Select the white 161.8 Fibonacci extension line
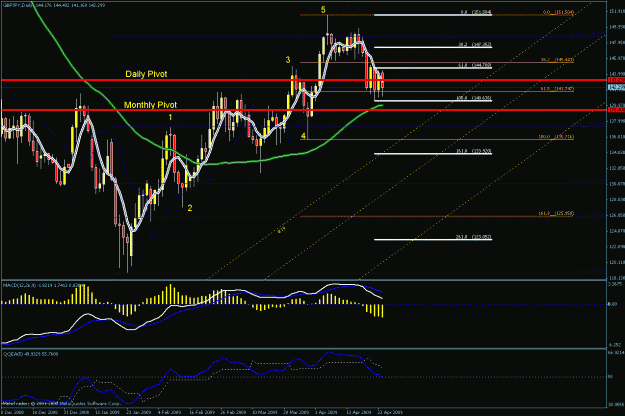The width and height of the screenshot is (625, 416). (433, 153)
